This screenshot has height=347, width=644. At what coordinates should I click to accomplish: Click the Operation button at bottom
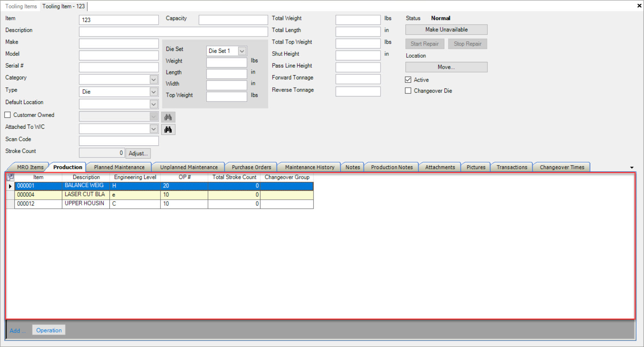(49, 330)
